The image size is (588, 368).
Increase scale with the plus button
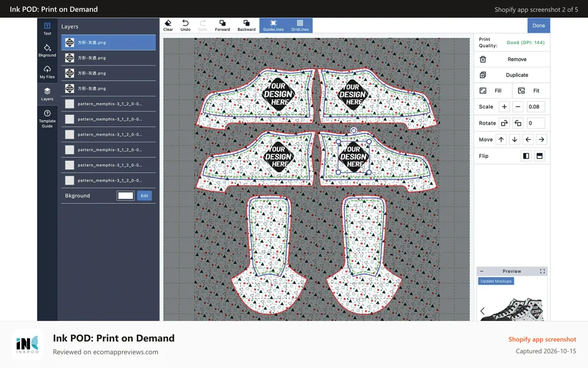click(x=504, y=106)
